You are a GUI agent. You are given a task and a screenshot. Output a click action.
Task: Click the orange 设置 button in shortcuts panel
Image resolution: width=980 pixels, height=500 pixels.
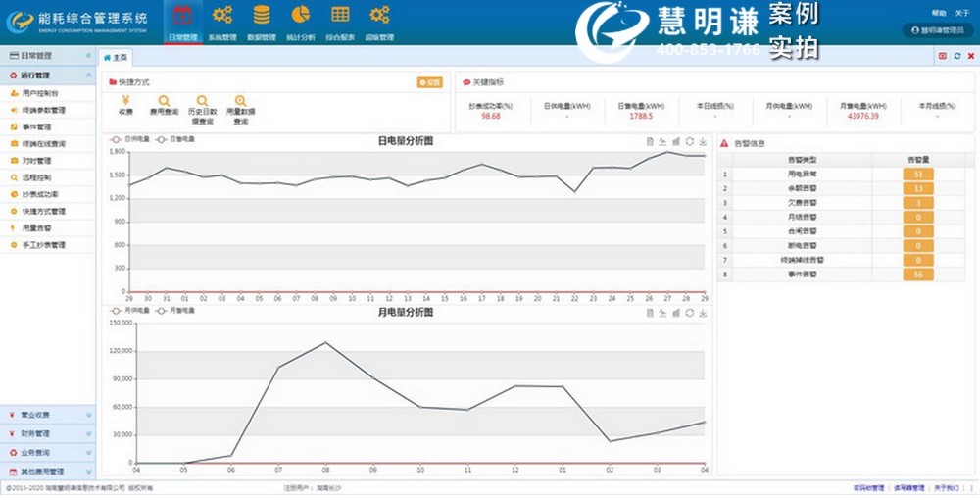[429, 83]
